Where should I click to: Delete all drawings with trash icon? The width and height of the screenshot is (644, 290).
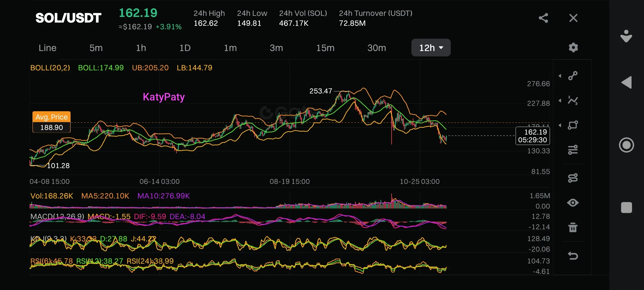pos(573,227)
